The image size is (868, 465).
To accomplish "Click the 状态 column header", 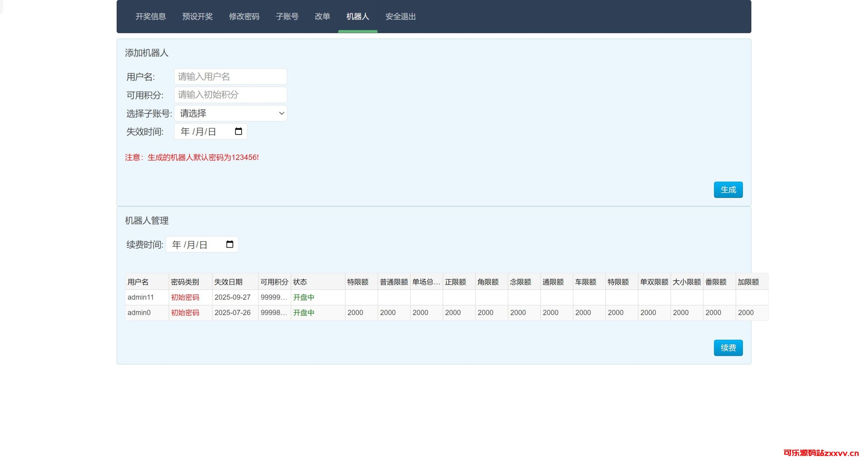I will 318,282.
